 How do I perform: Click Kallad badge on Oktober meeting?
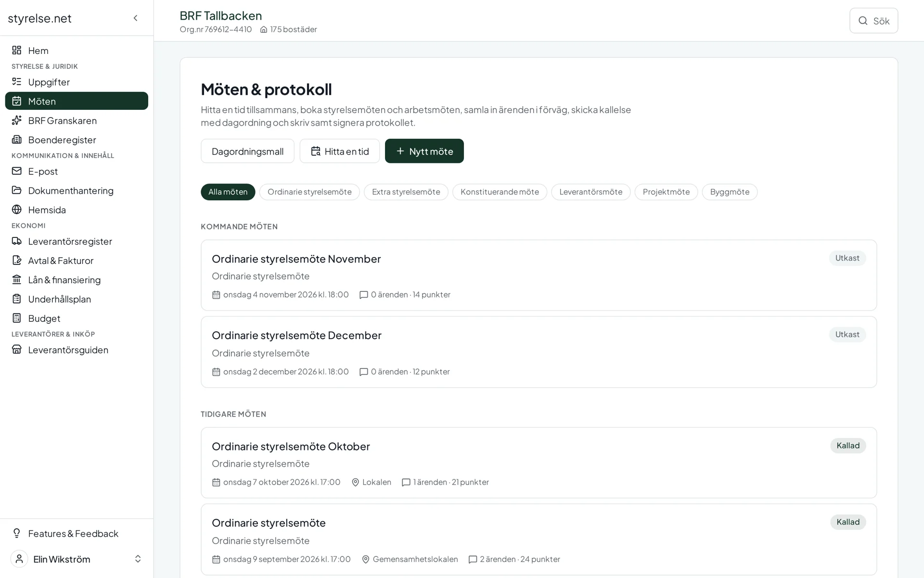click(848, 446)
